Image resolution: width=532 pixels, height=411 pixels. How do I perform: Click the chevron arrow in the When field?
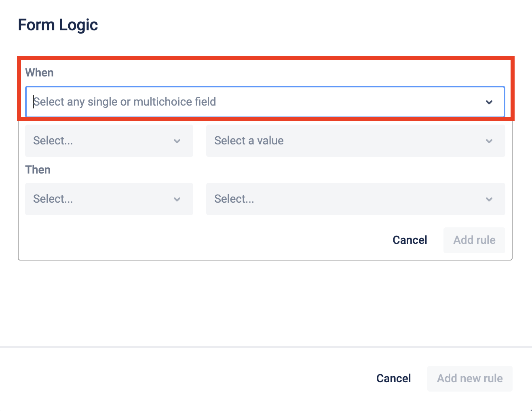[x=489, y=102]
